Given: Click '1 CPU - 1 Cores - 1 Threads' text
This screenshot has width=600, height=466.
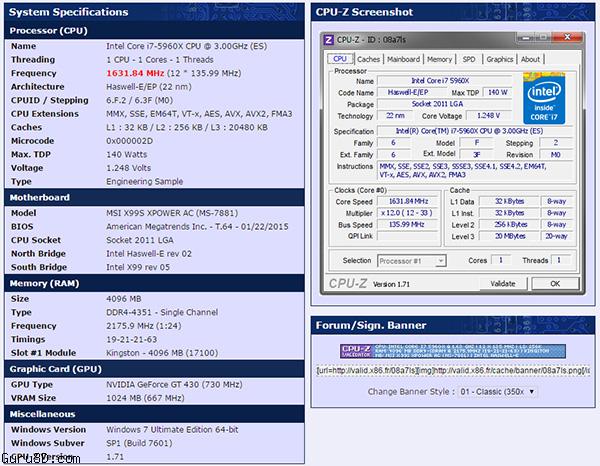Looking at the screenshot, I should click(x=160, y=60).
